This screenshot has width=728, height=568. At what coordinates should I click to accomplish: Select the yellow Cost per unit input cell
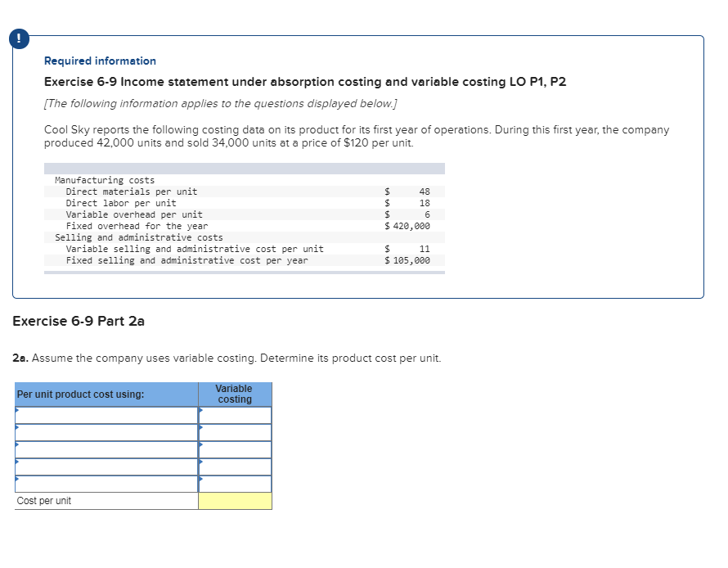click(235, 500)
